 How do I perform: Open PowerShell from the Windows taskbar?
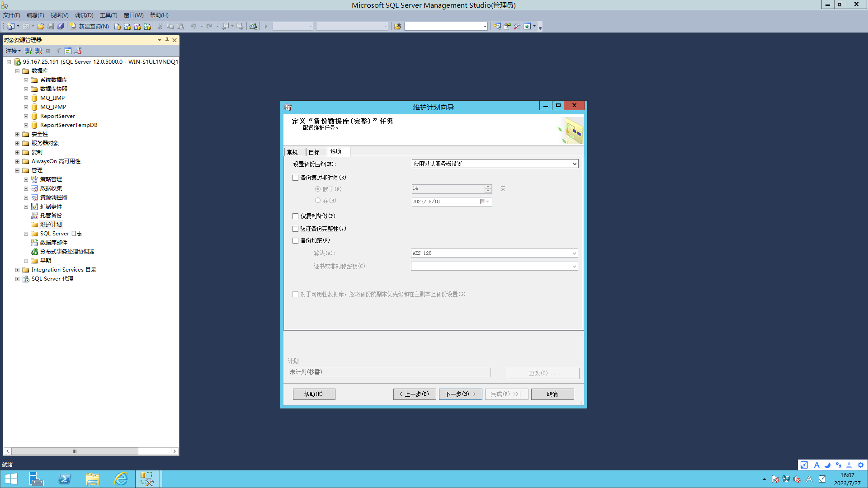(x=65, y=479)
